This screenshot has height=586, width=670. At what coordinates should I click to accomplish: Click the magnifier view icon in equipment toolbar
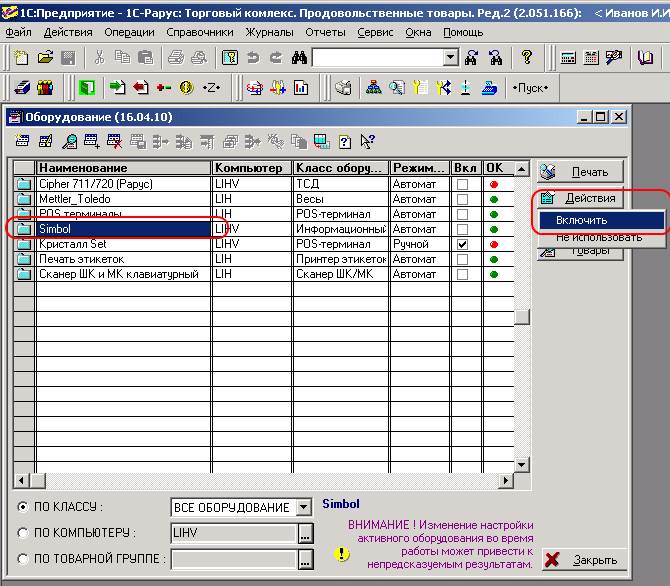[x=70, y=141]
